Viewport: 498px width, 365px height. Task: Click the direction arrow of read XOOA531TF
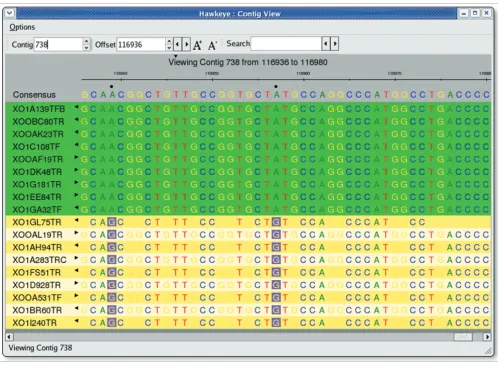tap(76, 295)
